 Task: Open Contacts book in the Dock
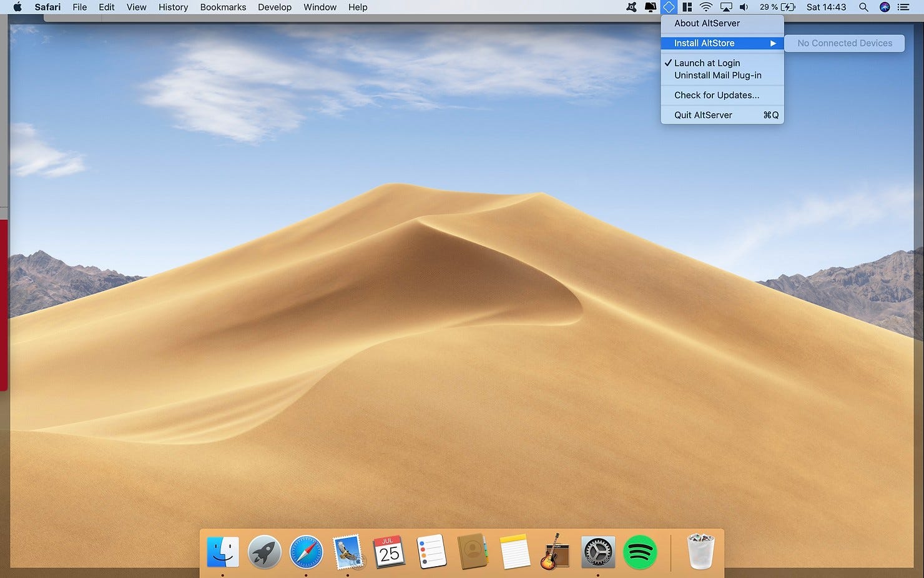[x=473, y=552]
